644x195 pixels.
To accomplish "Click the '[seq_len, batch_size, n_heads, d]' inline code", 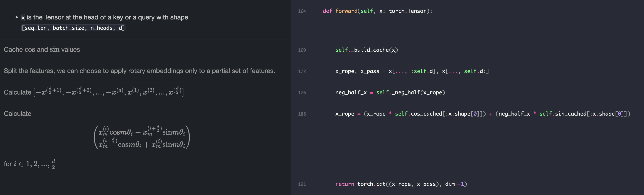I will 73,28.
